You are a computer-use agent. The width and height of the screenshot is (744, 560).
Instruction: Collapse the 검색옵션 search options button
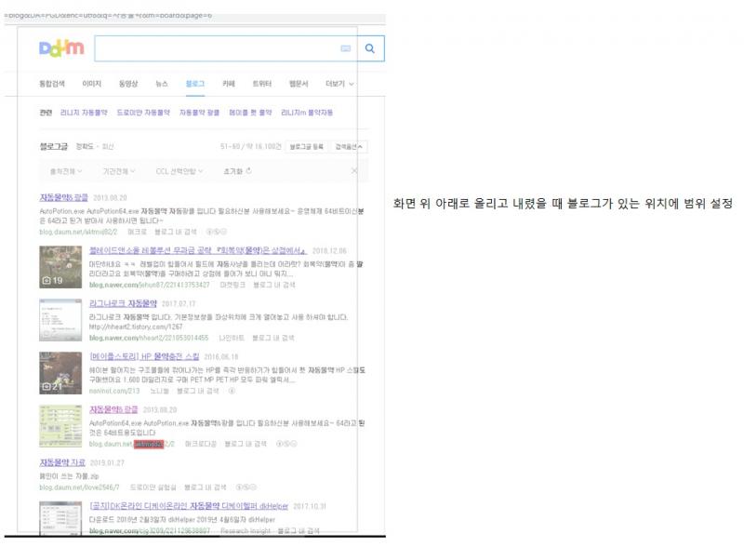click(350, 146)
